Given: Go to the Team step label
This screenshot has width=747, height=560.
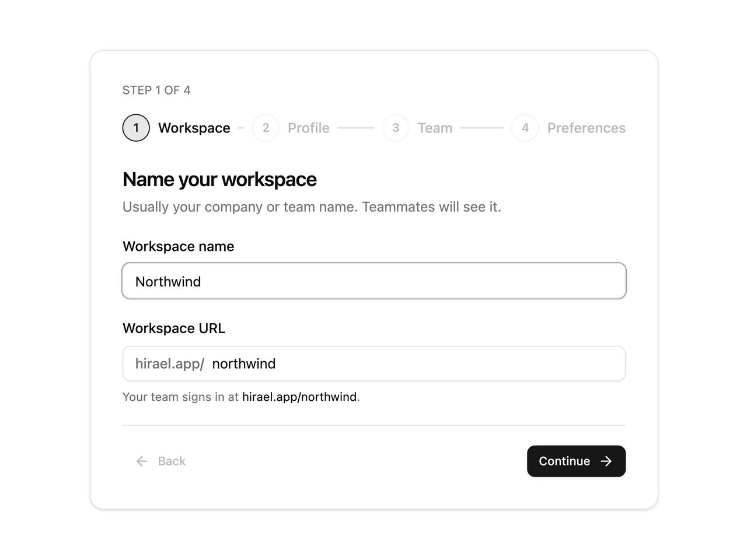Looking at the screenshot, I should tap(435, 128).
